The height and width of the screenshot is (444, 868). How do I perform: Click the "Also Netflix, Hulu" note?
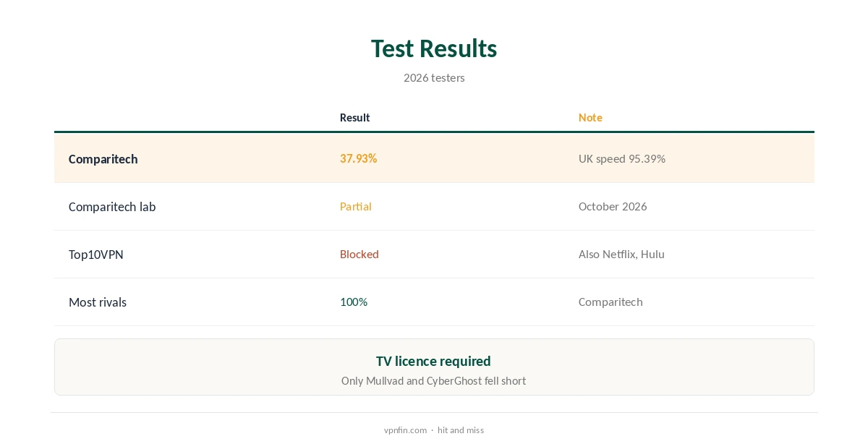pos(621,254)
